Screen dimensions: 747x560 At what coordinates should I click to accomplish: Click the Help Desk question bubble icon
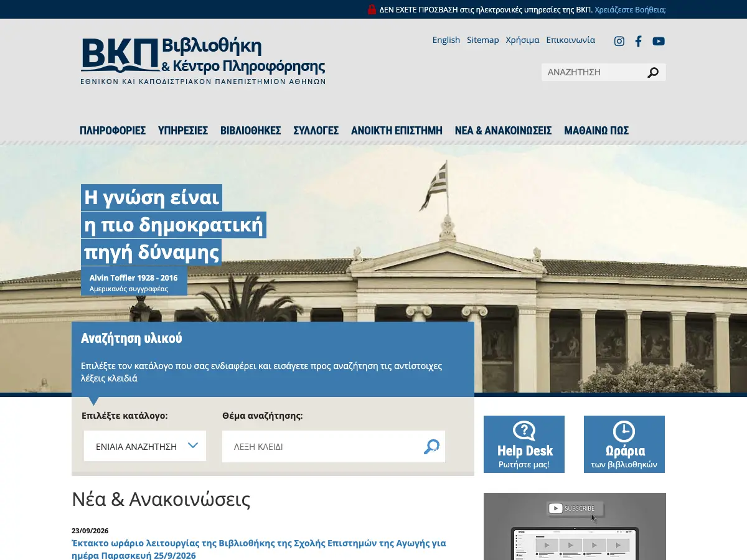coord(524,431)
